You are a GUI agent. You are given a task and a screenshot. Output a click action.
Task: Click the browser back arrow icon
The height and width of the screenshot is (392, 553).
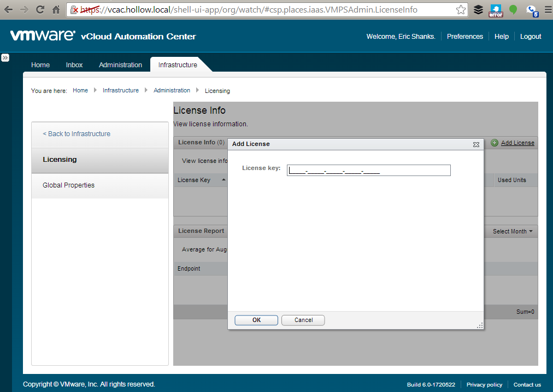(x=9, y=9)
